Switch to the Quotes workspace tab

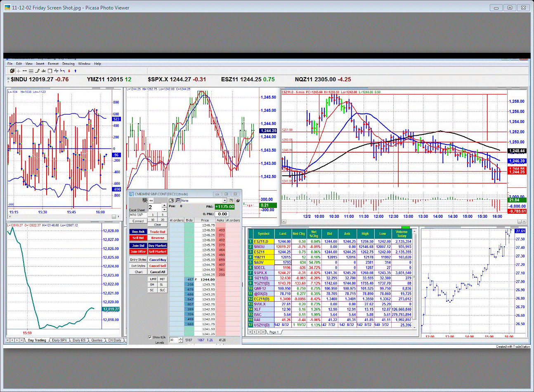coord(97,340)
